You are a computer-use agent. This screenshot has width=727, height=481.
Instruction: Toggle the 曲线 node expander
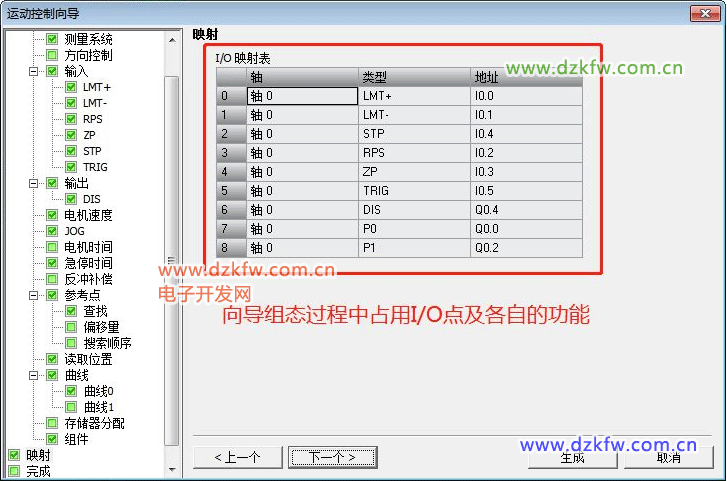pos(34,375)
